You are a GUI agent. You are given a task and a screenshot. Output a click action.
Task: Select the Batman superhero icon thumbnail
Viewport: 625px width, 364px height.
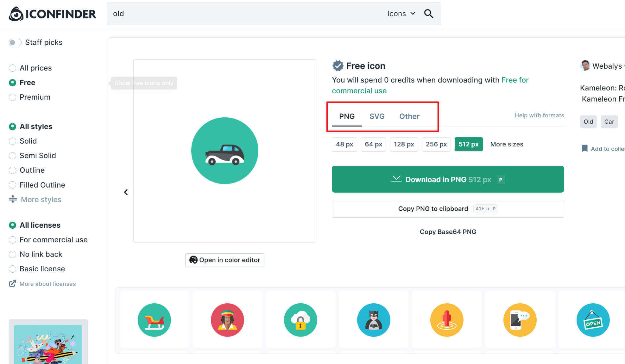(x=374, y=320)
